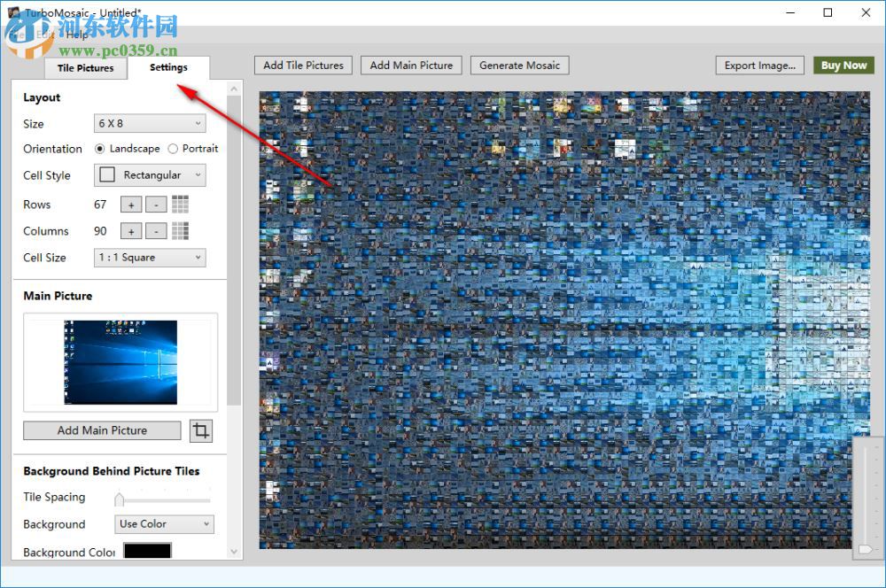Click the Cell Style label
Image resolution: width=886 pixels, height=588 pixels.
click(47, 175)
